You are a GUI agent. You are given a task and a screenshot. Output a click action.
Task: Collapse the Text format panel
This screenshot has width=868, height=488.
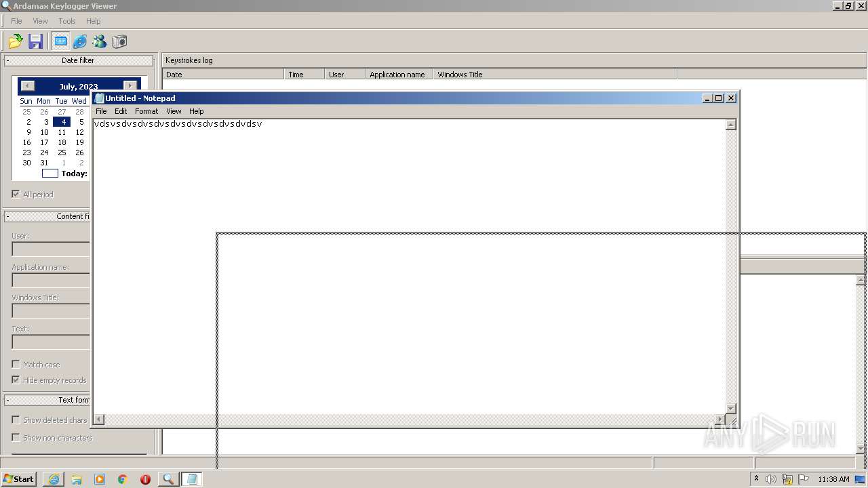click(7, 400)
